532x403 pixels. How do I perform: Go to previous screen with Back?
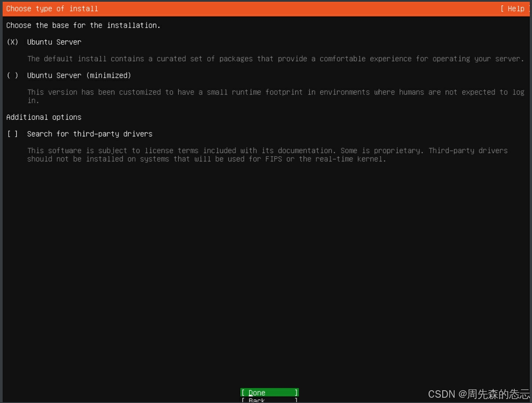pyautogui.click(x=269, y=400)
